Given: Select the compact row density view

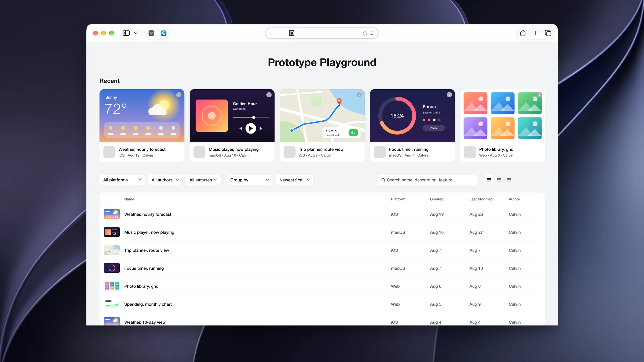Looking at the screenshot, I should coord(509,180).
